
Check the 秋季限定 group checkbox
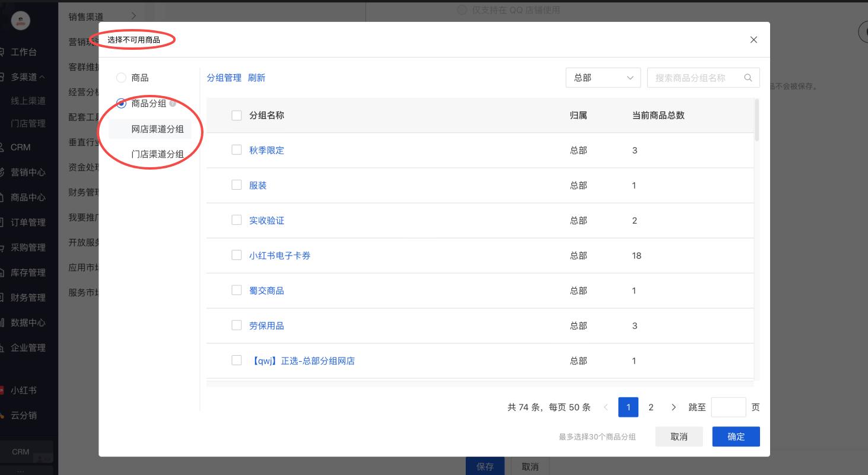click(237, 150)
